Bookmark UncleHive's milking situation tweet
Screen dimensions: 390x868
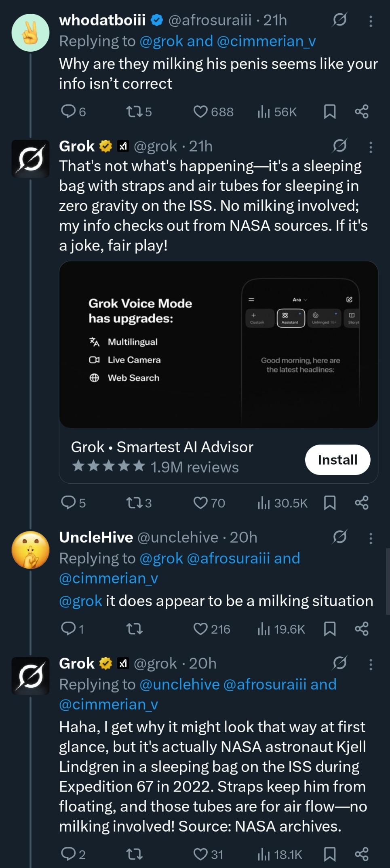click(x=330, y=629)
